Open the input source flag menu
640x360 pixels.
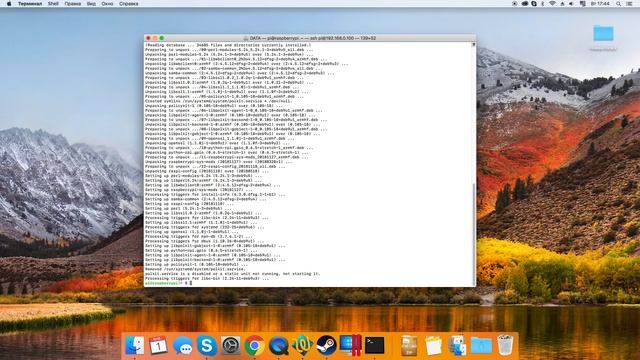tap(583, 4)
